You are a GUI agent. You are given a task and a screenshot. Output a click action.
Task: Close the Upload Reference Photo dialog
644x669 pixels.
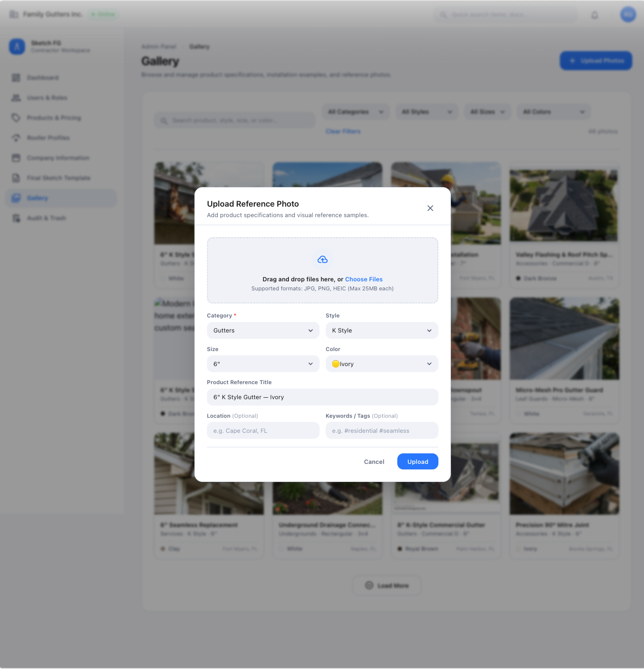(430, 208)
